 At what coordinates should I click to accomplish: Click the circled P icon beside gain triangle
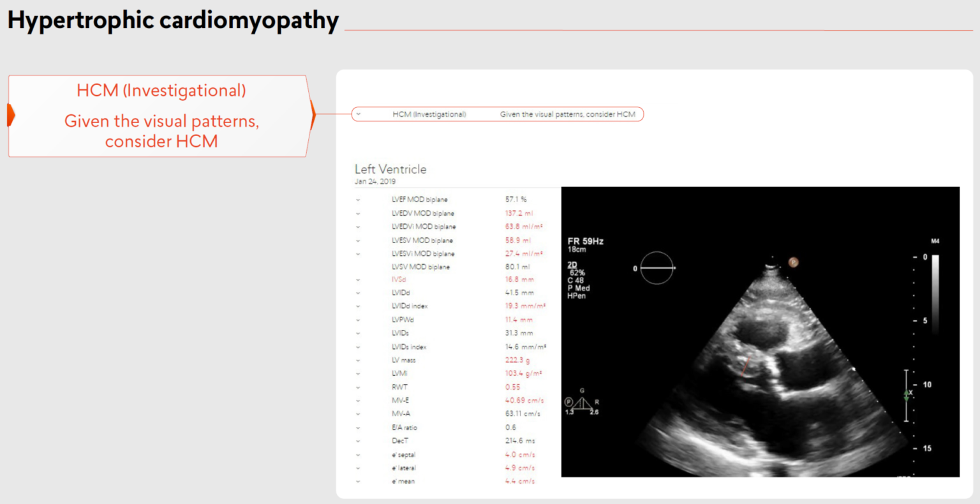point(568,402)
